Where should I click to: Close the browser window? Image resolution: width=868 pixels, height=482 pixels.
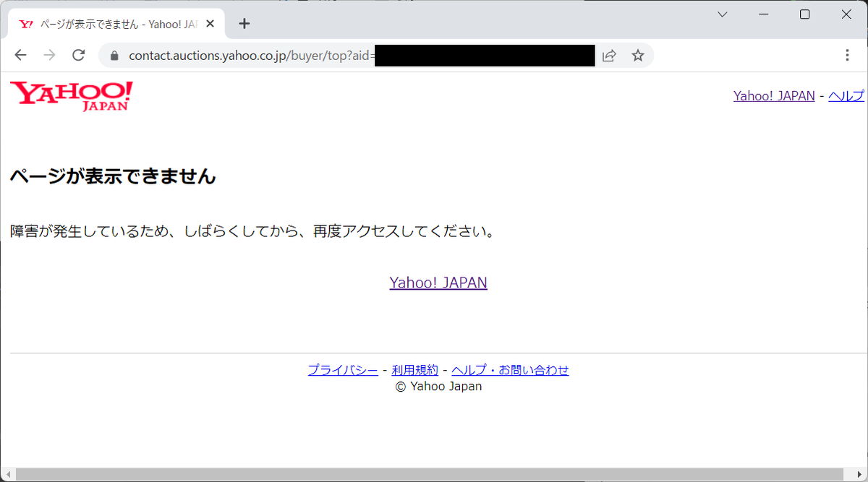(x=846, y=14)
